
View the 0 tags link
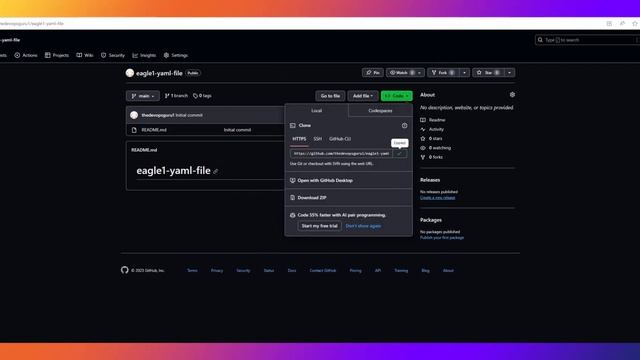[x=202, y=96]
